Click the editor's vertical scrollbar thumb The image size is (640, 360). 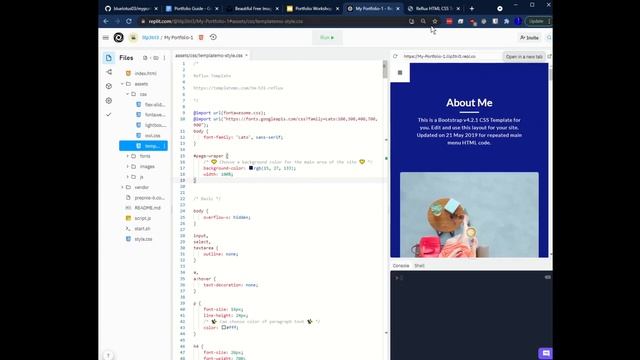(384, 69)
